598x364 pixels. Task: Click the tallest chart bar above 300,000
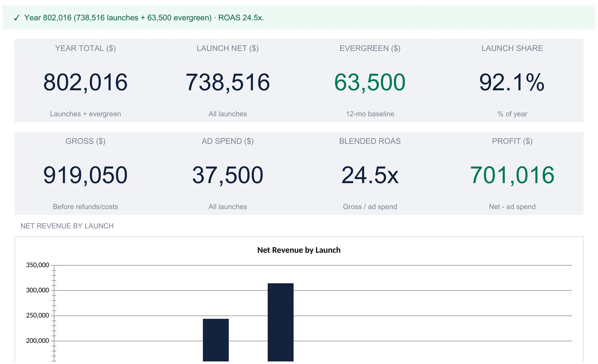click(x=280, y=322)
